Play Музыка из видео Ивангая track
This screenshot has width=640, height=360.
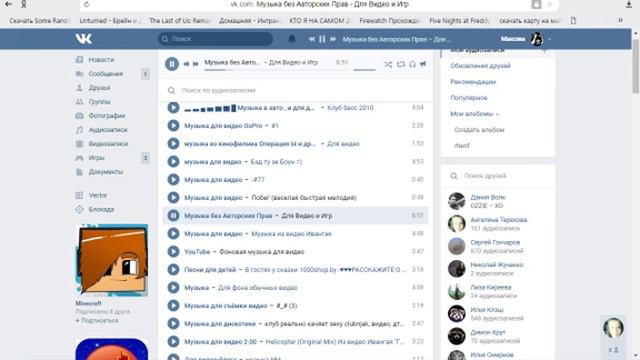point(173,233)
